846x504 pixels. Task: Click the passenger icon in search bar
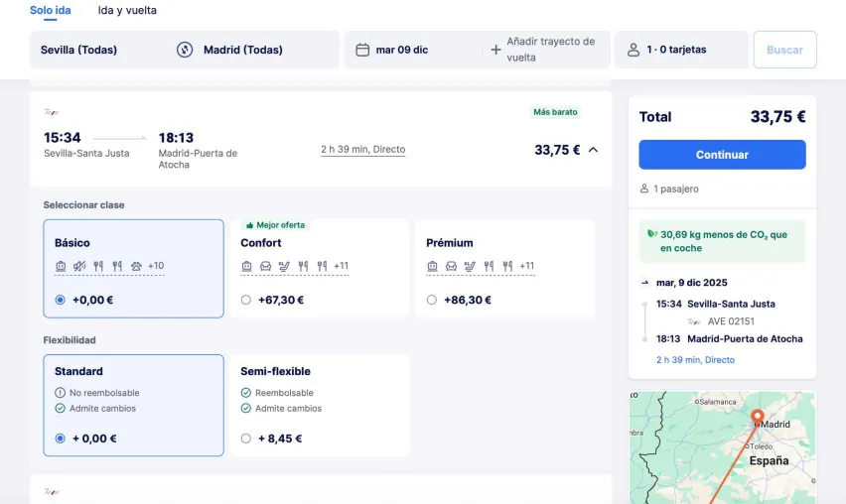[x=633, y=50]
